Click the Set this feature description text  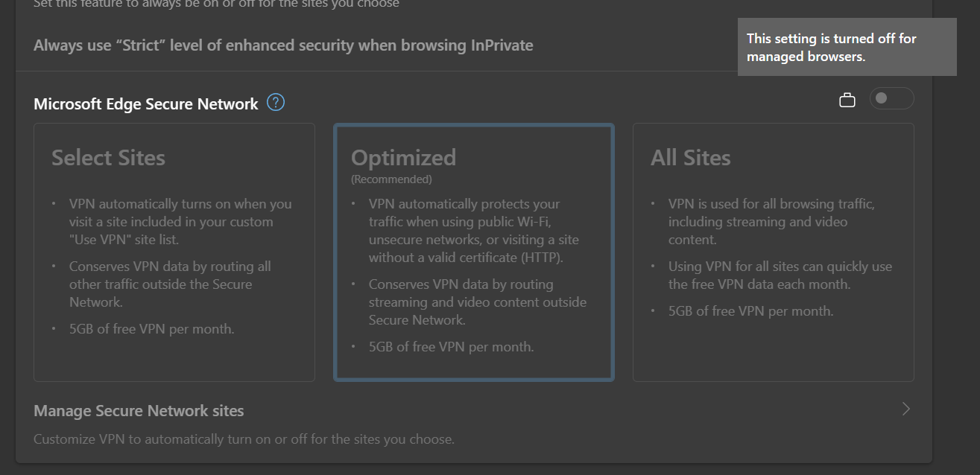click(215, 4)
